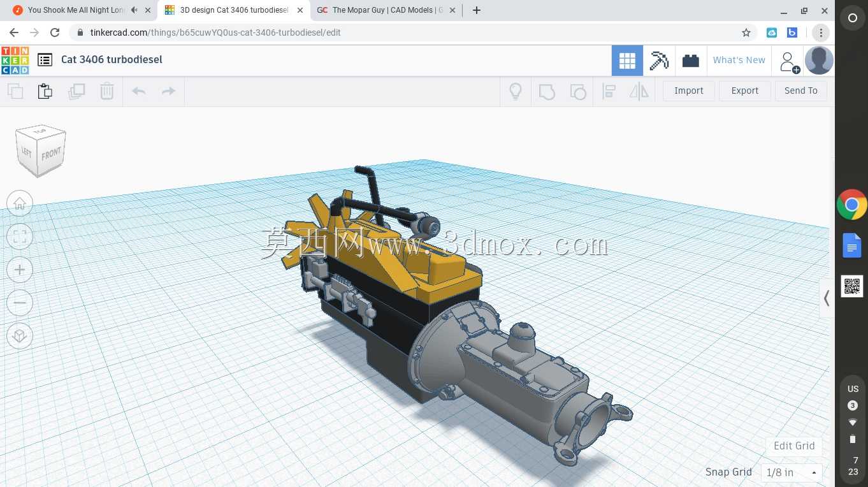Click the tinkercad.com address bar
The height and width of the screenshot is (487, 868).
click(x=408, y=33)
